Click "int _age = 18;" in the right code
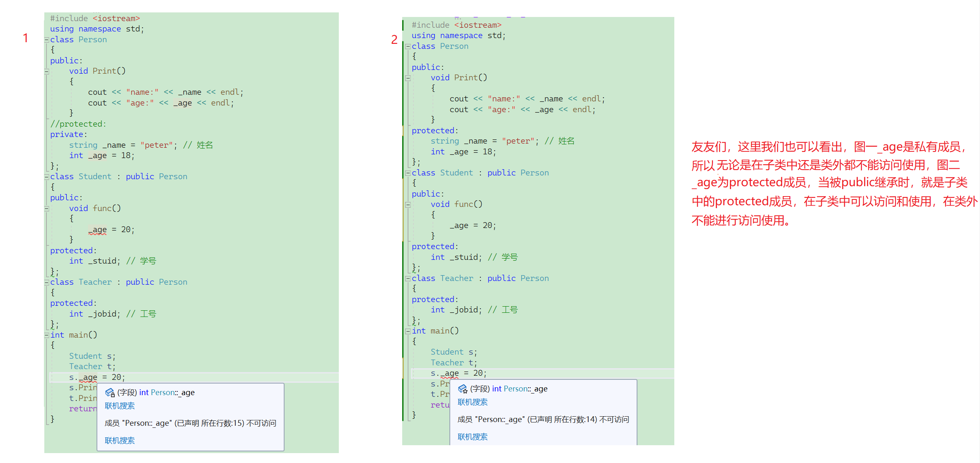Screen dimensions: 980x463 (463, 152)
